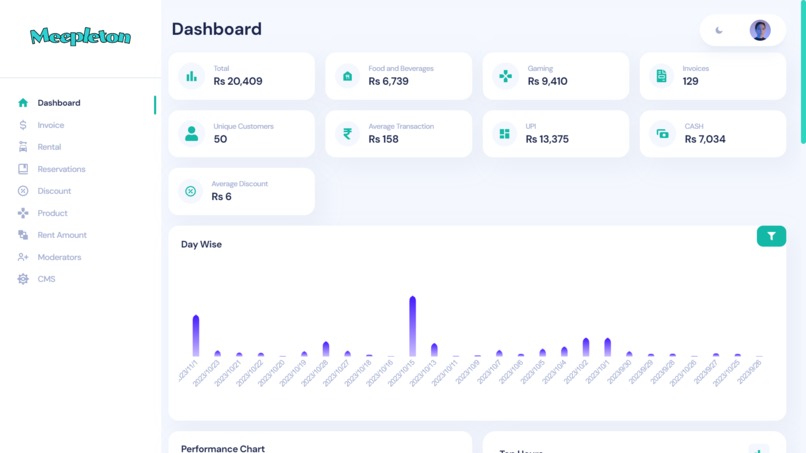Screen dimensions: 806x453
Task: Click the Day Wise chart title
Action: click(201, 244)
